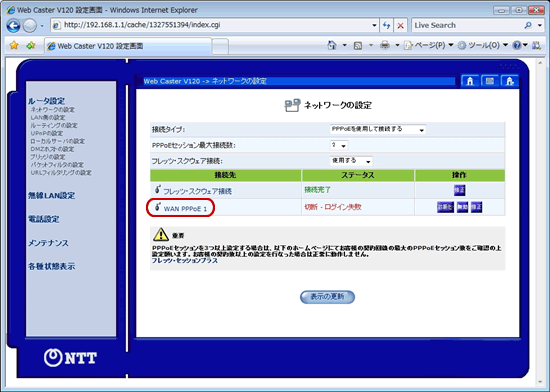Click LAN側の設定 in the sidebar
The image size is (550, 392).
[x=48, y=117]
